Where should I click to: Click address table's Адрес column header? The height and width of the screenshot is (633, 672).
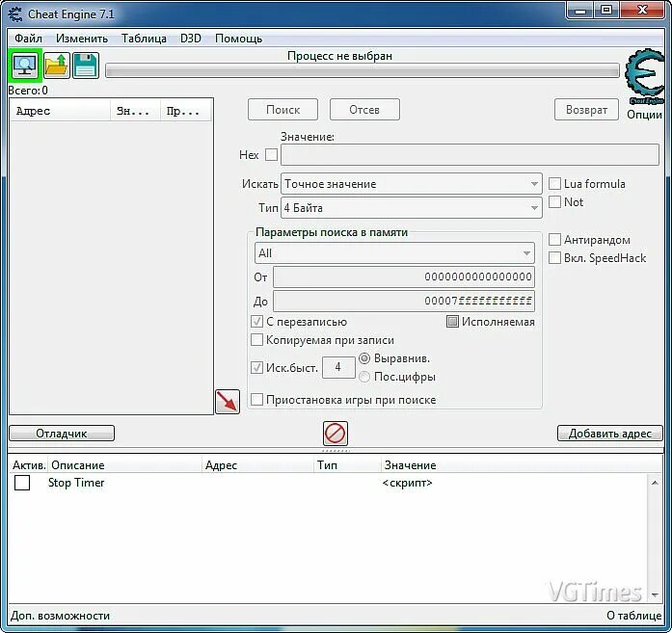(x=258, y=465)
